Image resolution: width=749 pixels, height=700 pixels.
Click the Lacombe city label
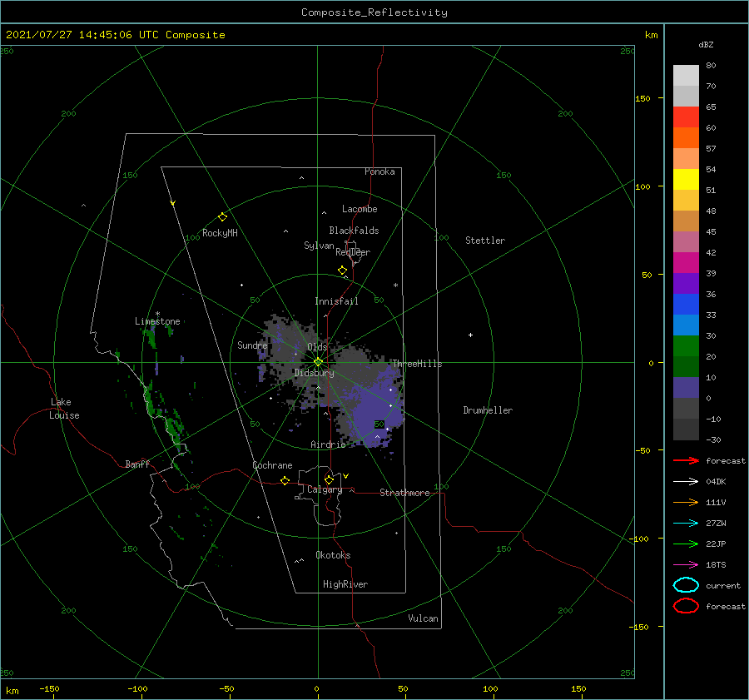pos(360,209)
